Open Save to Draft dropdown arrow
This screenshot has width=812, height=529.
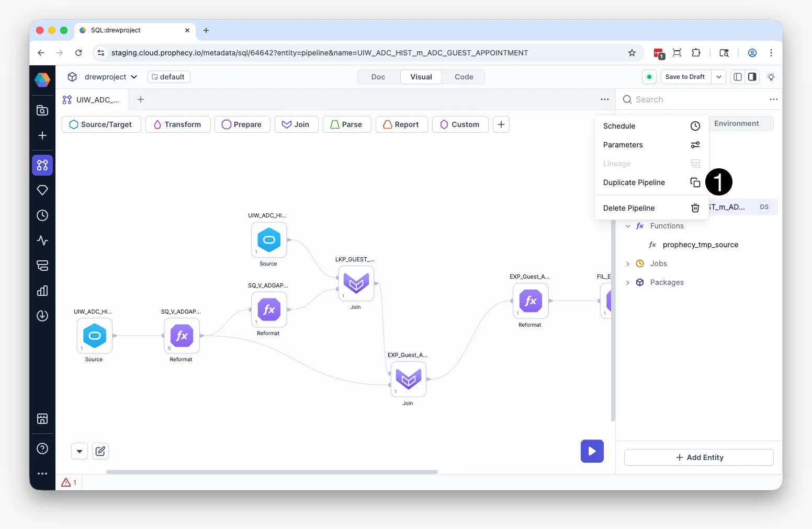(x=719, y=77)
